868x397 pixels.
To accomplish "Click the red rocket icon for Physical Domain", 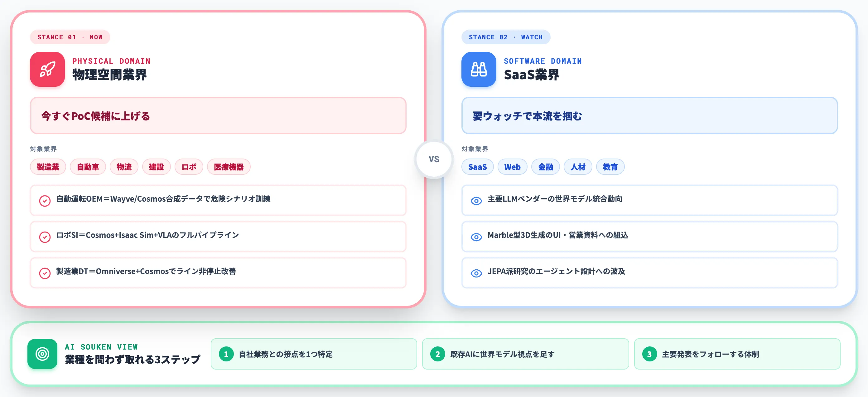I will [x=47, y=69].
